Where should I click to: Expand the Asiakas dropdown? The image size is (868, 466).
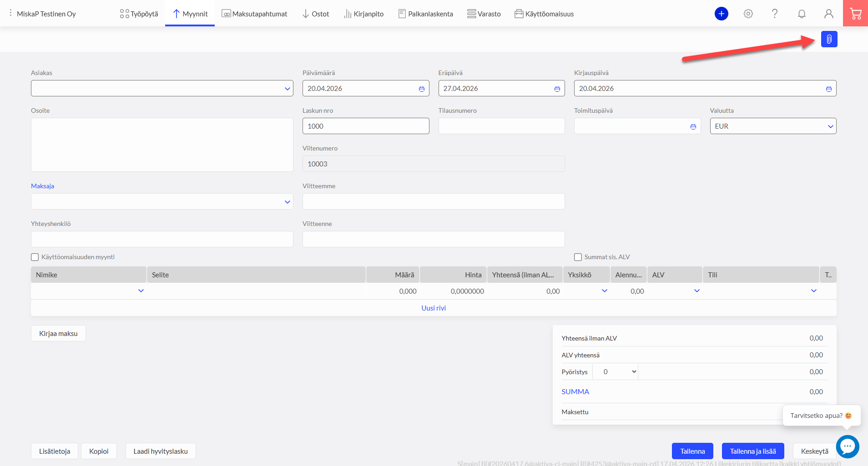coord(287,89)
